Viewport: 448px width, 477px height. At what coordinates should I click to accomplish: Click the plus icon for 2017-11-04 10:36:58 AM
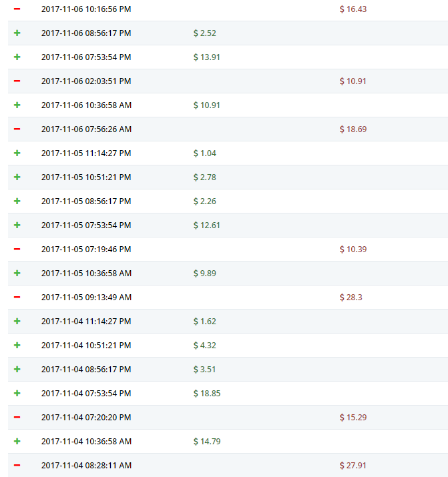17,442
